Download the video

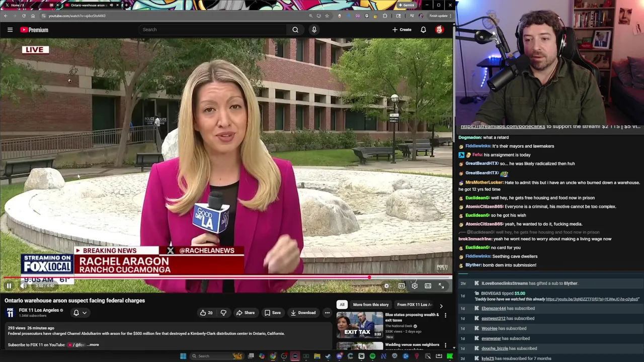[303, 313]
